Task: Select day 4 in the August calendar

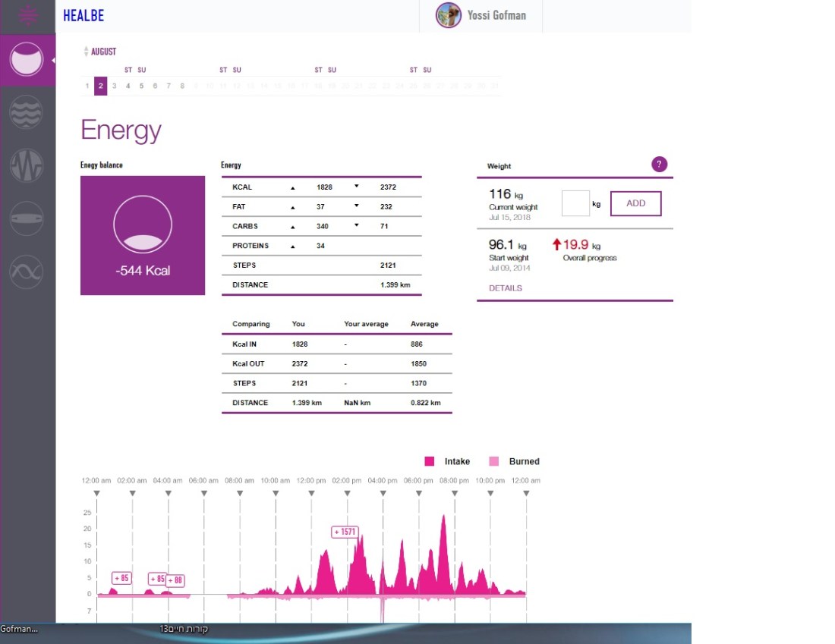Action: (128, 86)
